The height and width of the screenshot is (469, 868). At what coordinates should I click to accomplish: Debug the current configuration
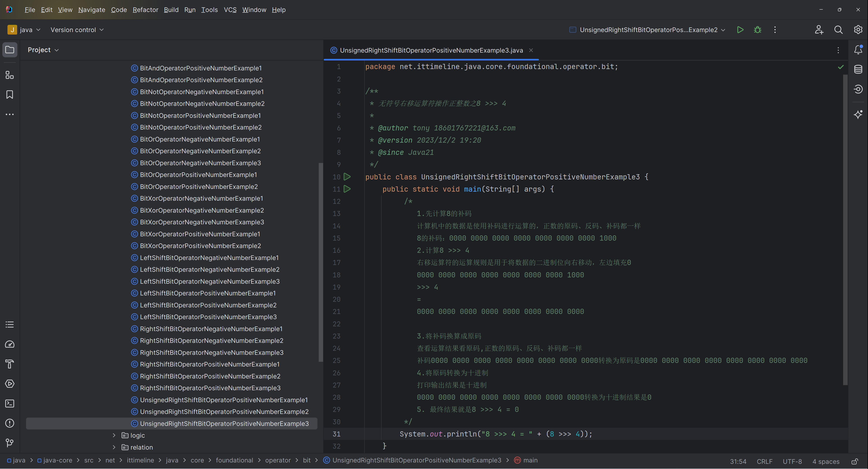(x=758, y=30)
